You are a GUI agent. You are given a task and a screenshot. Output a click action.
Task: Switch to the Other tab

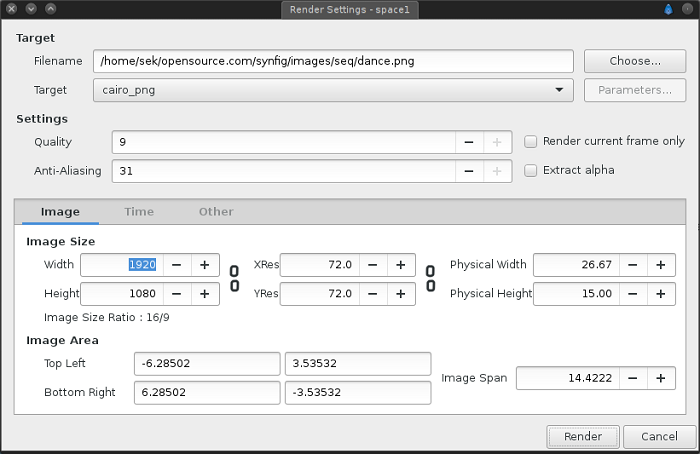[216, 212]
